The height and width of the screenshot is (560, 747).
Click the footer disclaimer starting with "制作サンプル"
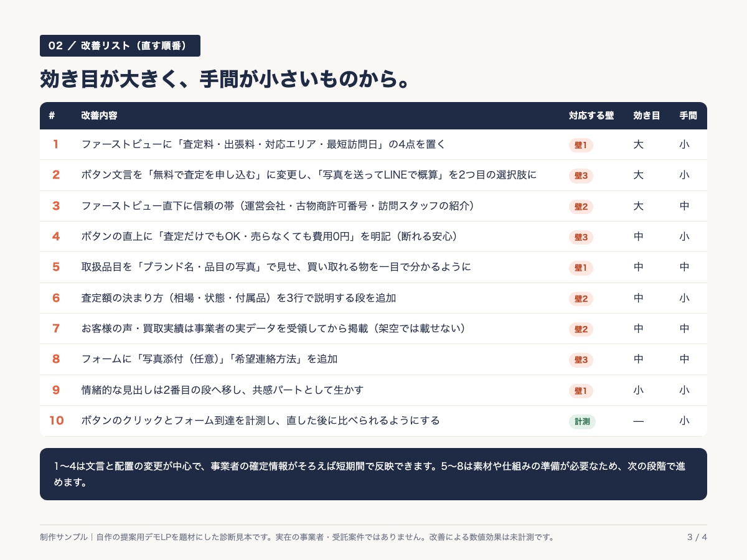297,537
